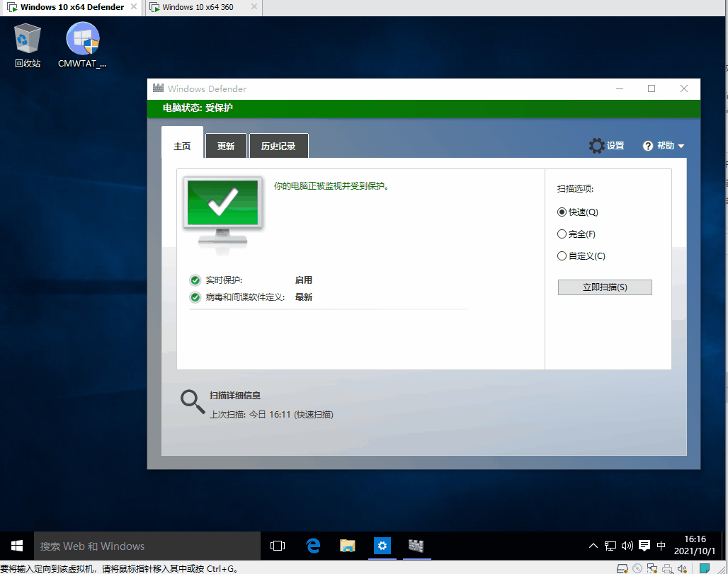The width and height of the screenshot is (728, 574).
Task: Minimize the Windows Defender window
Action: (620, 88)
